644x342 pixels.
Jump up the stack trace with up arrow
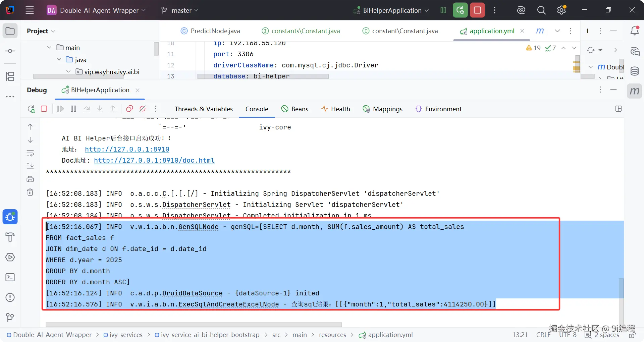tap(30, 127)
